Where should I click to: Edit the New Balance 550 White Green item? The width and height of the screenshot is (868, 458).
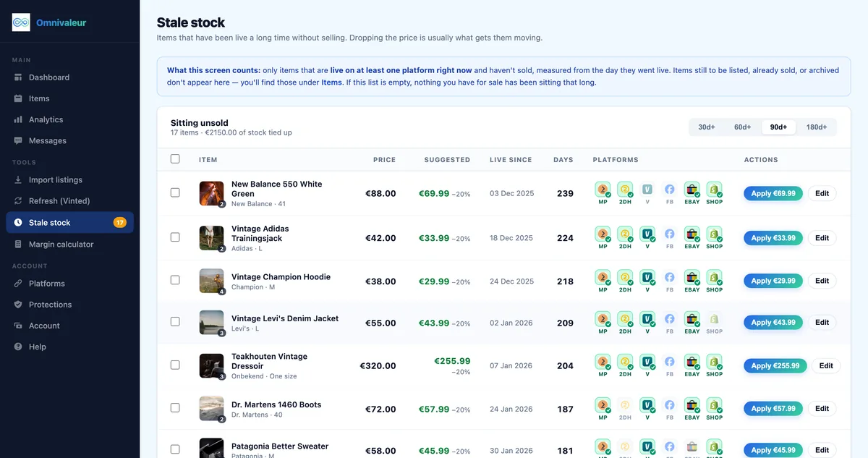coord(822,193)
